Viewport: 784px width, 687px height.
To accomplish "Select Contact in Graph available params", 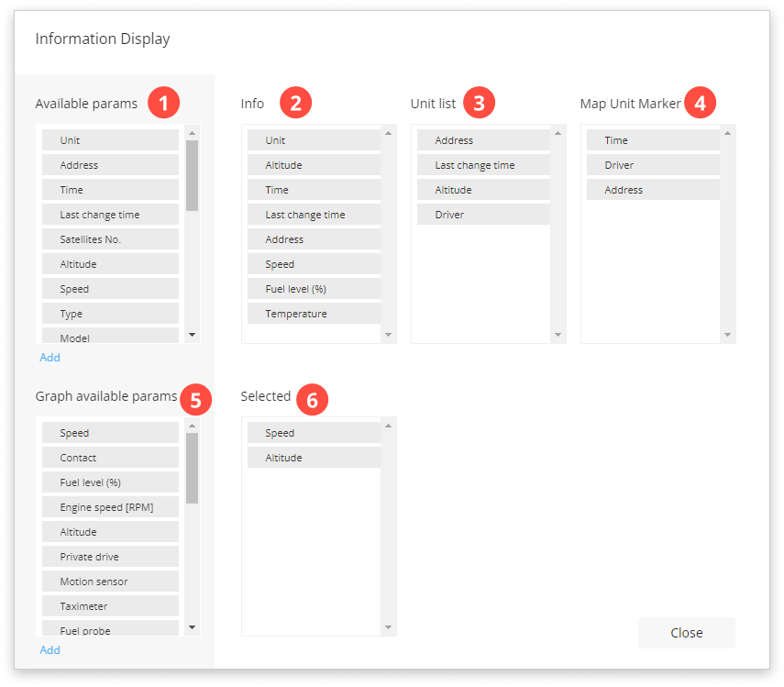I will coord(111,458).
